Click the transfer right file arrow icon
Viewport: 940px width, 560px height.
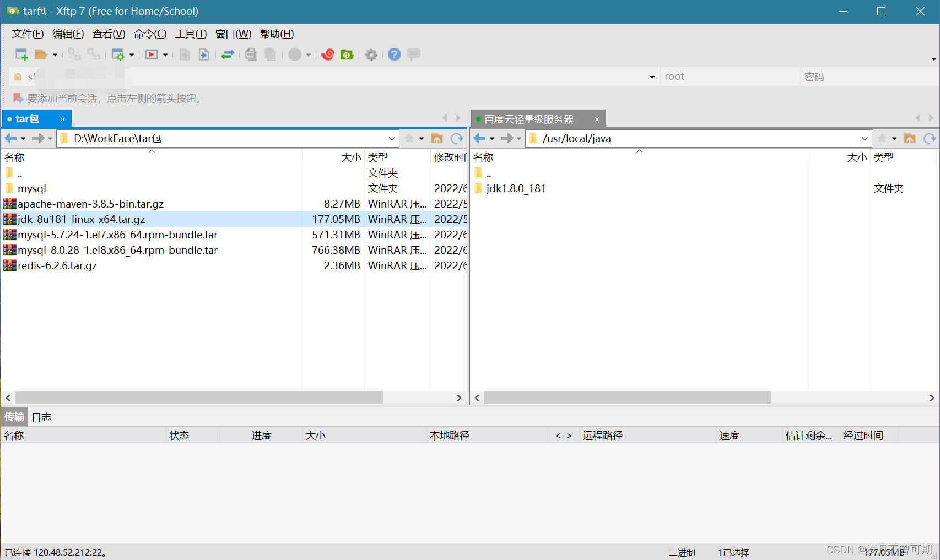coord(204,55)
